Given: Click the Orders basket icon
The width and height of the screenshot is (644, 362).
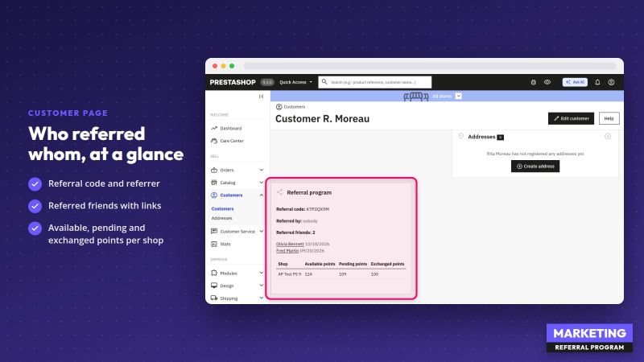Looking at the screenshot, I should 214,170.
